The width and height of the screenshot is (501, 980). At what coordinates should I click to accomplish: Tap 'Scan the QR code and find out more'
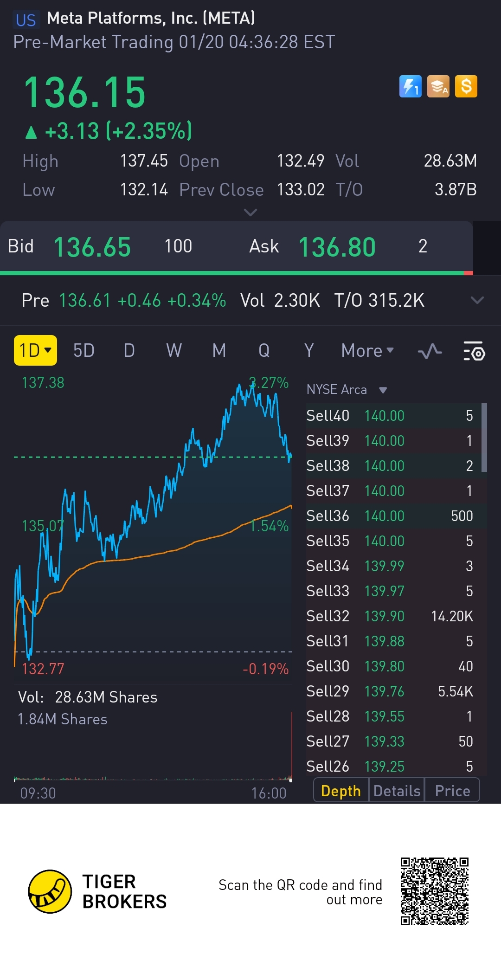(x=301, y=892)
